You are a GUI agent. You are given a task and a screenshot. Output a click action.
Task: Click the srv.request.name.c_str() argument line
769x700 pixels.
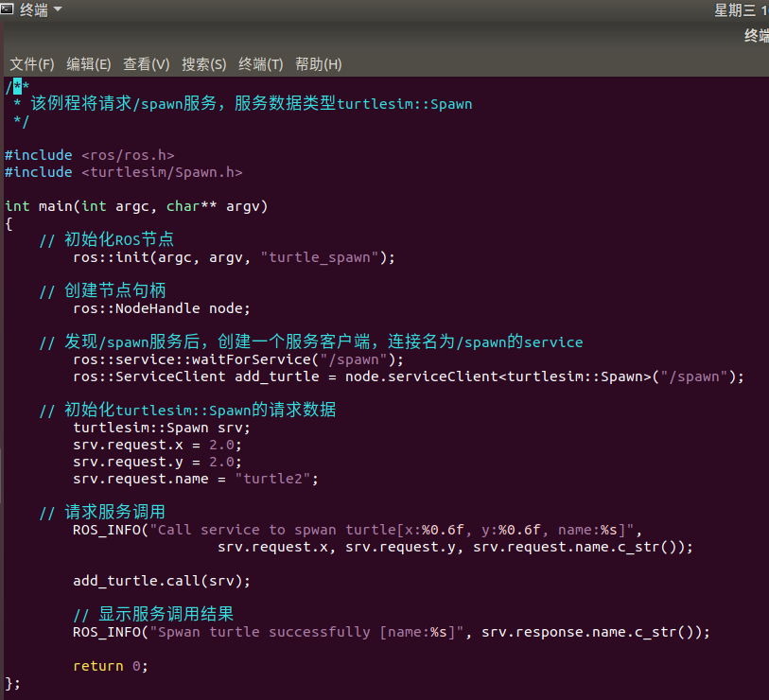click(x=455, y=547)
